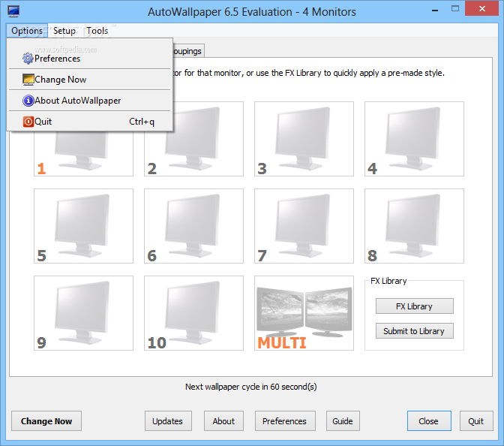504x446 pixels.
Task: Select monitor 10 thumbnail
Action: tap(193, 313)
